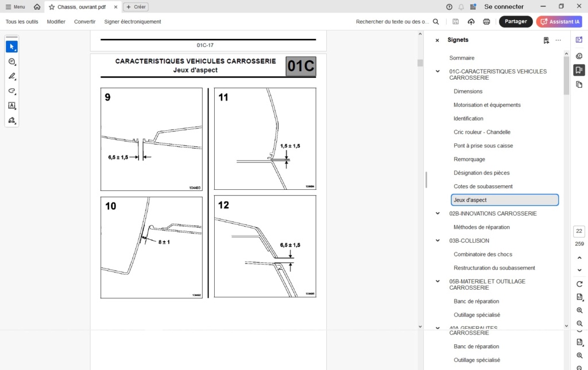Go to Pont à prise sous caisse
The image size is (588, 370).
point(483,146)
